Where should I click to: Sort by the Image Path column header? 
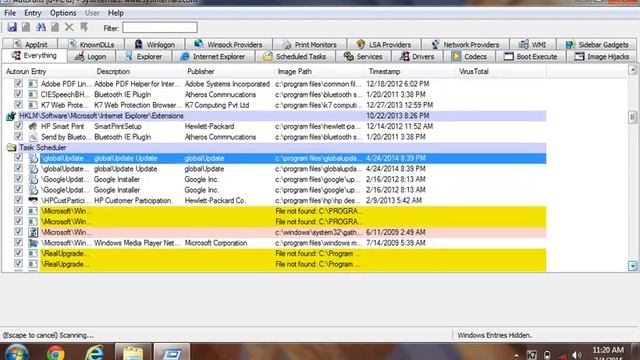pyautogui.click(x=320, y=71)
